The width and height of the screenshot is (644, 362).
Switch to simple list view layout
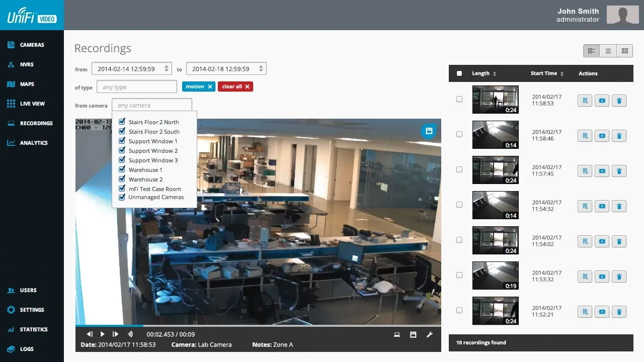608,51
